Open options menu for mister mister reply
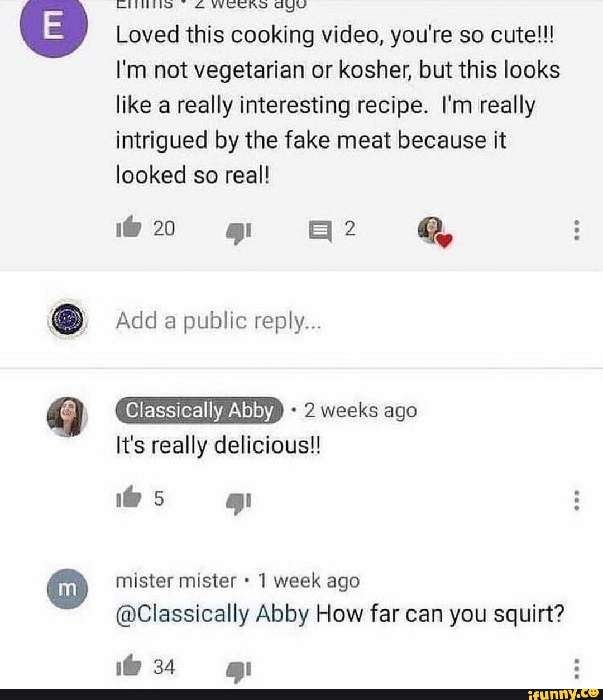This screenshot has height=700, width=603. coord(577,668)
